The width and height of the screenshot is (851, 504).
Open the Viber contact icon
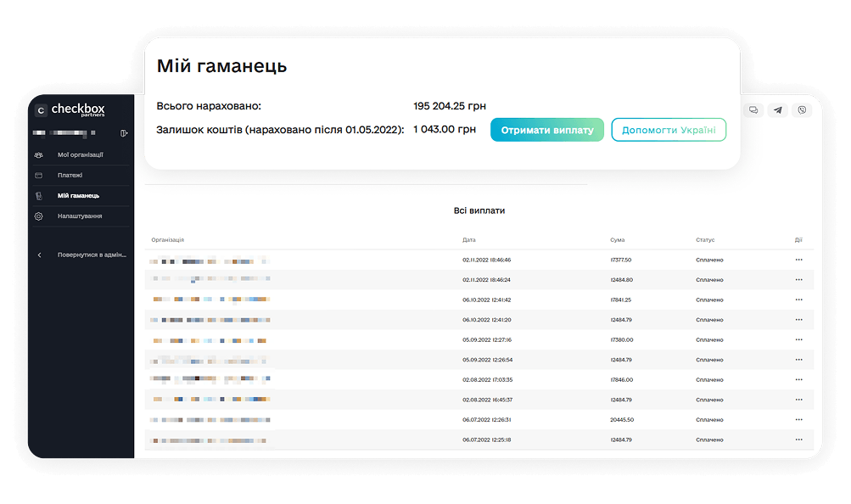801,110
